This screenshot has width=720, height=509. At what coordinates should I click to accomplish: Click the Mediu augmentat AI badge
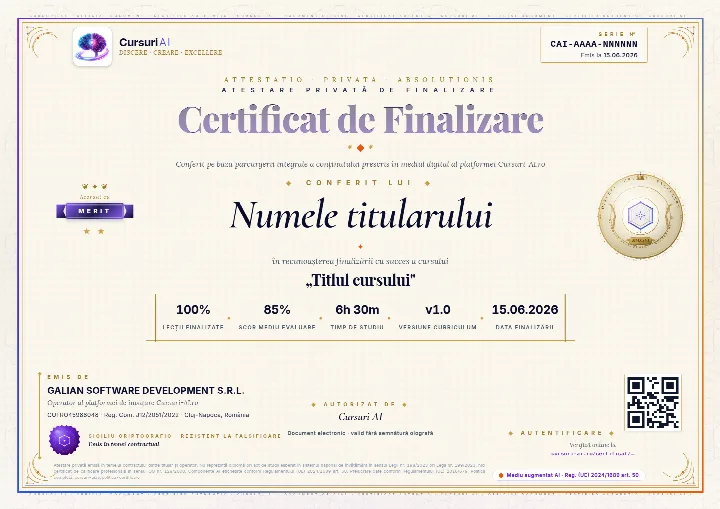[x=569, y=475]
